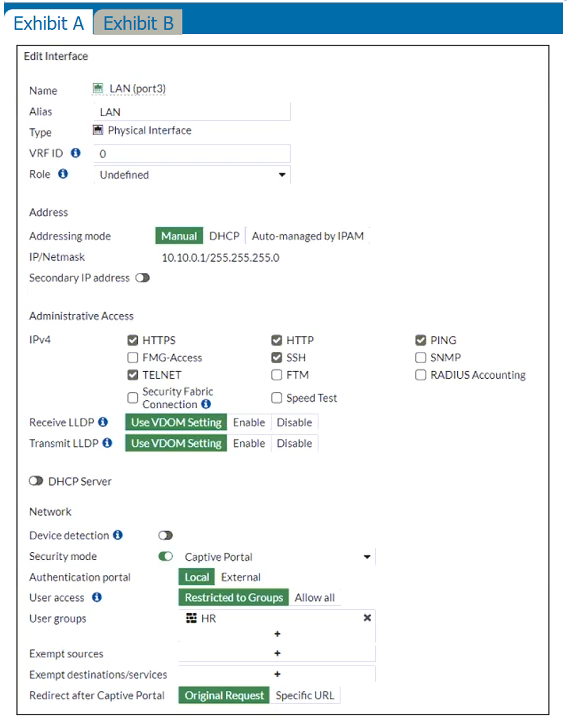Click the Role info icon
The height and width of the screenshot is (722, 567).
coord(63,174)
